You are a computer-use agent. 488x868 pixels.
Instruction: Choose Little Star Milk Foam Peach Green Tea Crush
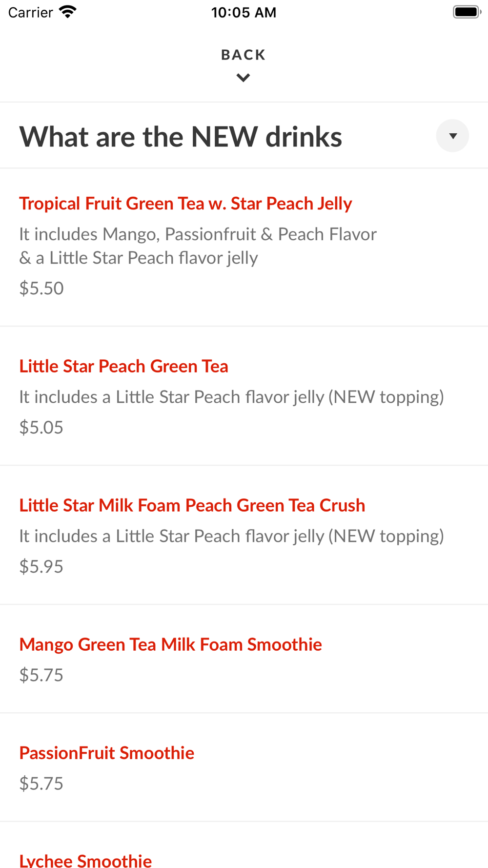click(x=192, y=505)
